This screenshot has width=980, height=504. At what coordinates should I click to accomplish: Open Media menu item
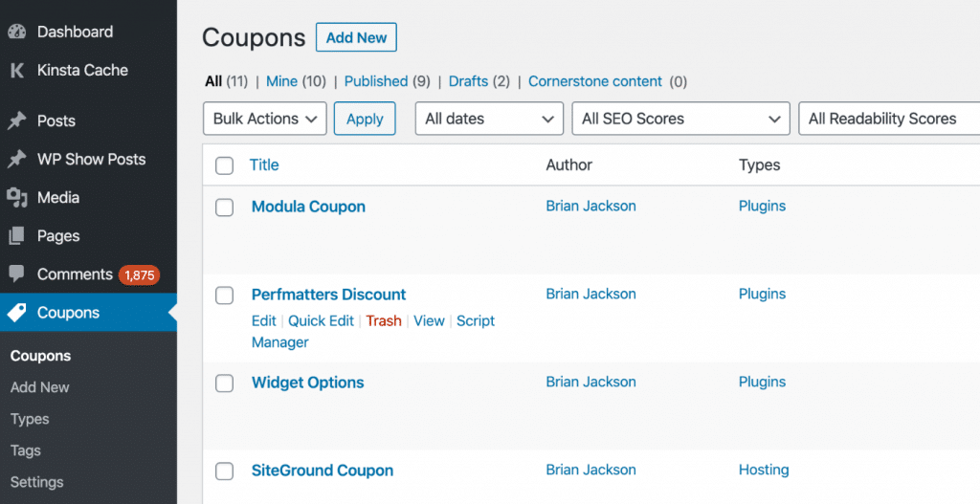click(x=58, y=198)
